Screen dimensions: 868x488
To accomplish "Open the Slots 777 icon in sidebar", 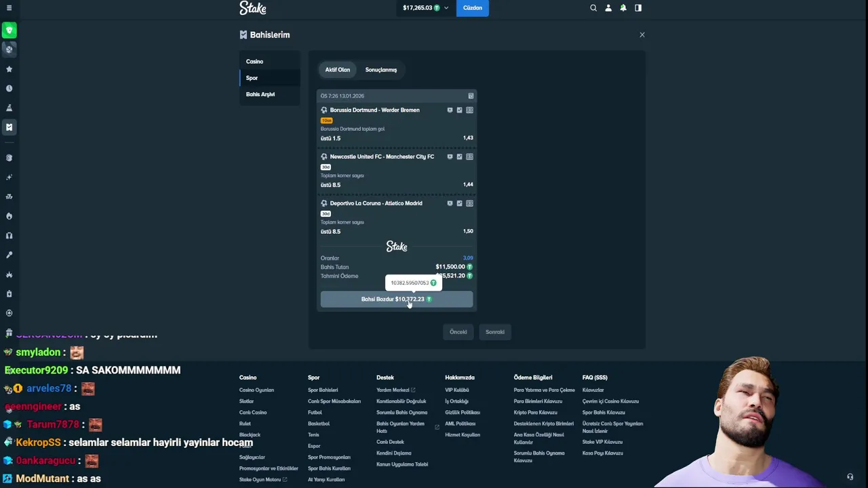I will click(9, 197).
